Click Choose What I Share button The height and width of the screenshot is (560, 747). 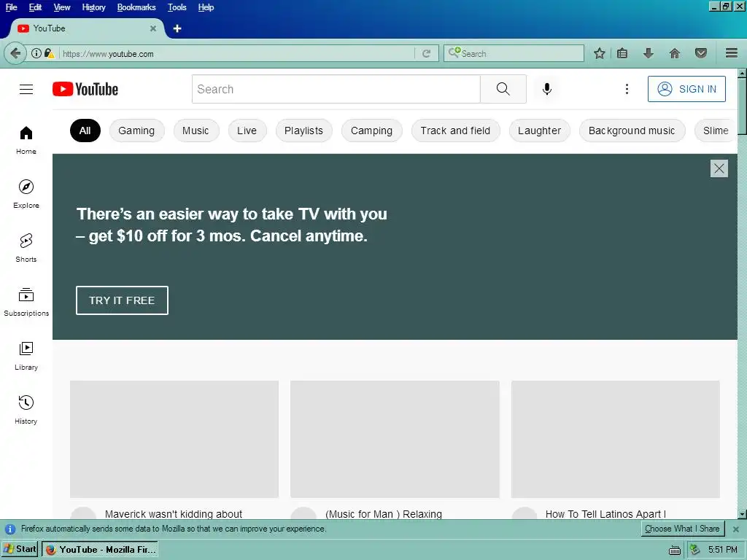(682, 529)
